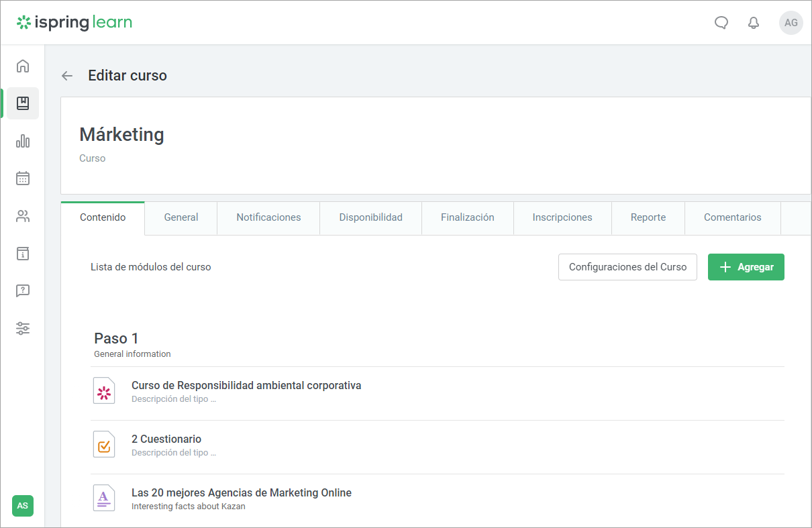Click the back arrow beside Editar curso
Viewport: 812px width, 528px height.
[x=67, y=76]
